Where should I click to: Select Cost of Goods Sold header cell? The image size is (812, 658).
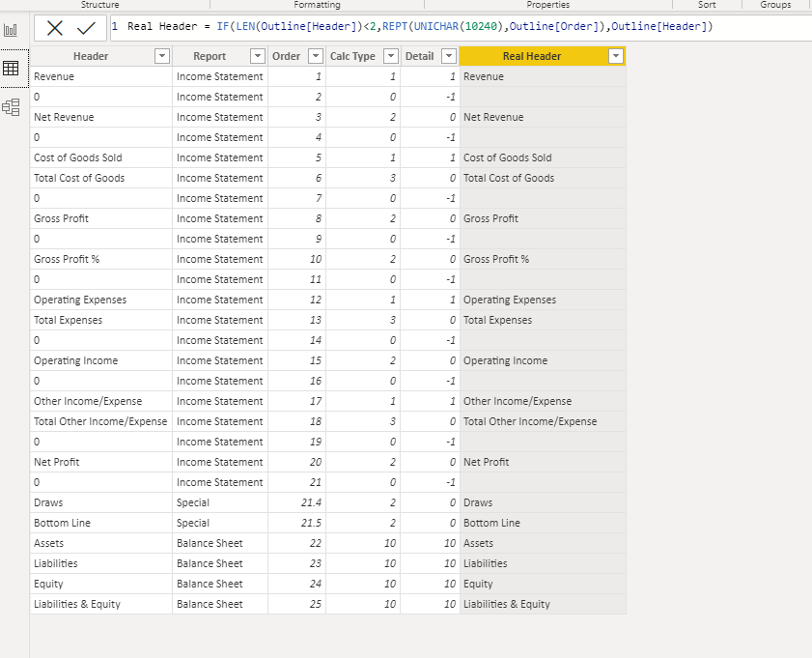(x=101, y=157)
